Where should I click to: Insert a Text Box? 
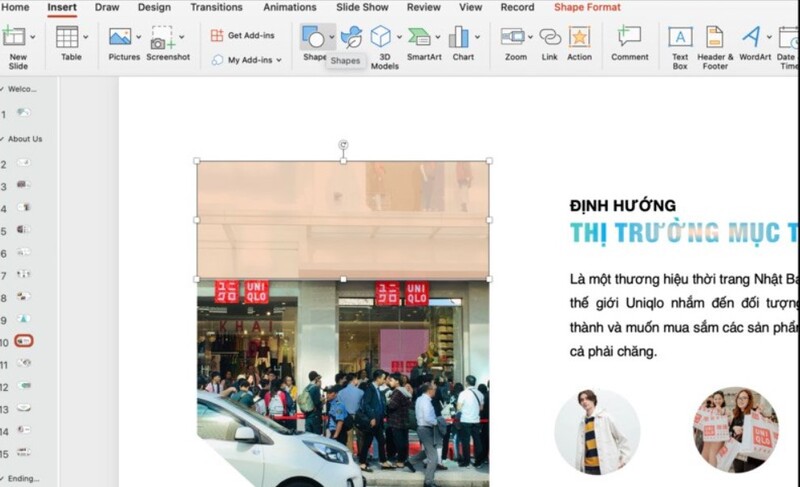click(x=680, y=37)
